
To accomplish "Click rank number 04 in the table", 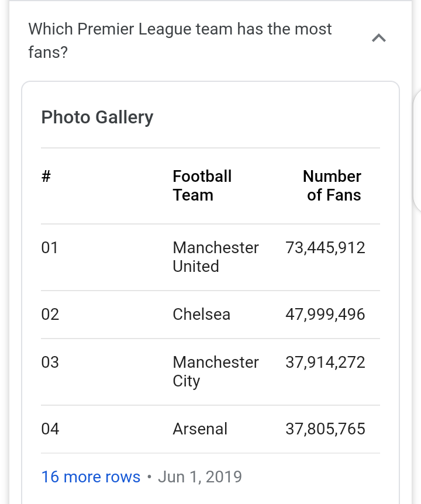I will 50,429.
